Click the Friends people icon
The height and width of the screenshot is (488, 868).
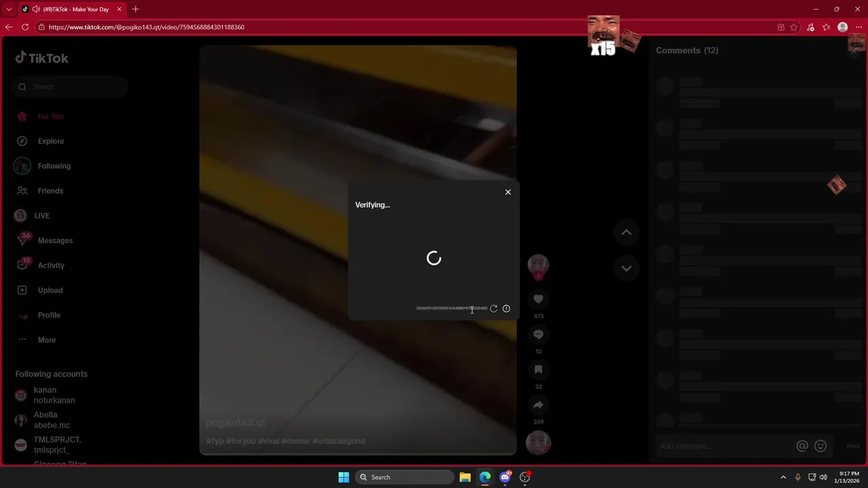22,191
